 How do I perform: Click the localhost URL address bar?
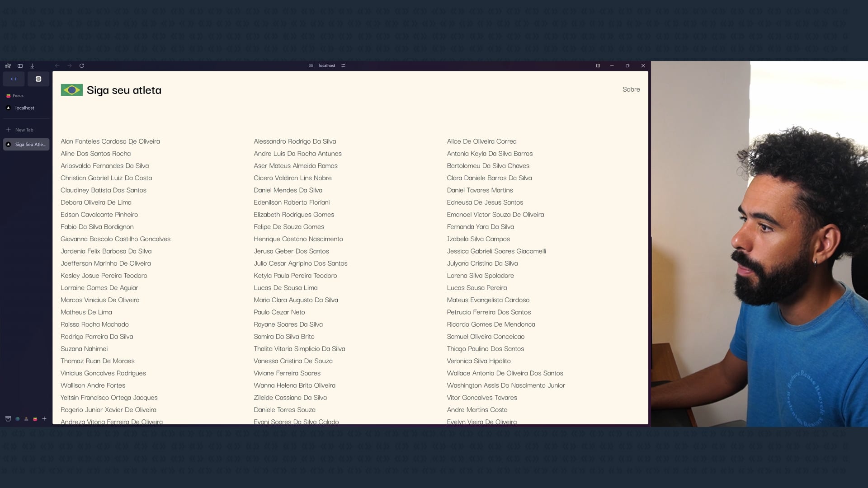pyautogui.click(x=327, y=66)
